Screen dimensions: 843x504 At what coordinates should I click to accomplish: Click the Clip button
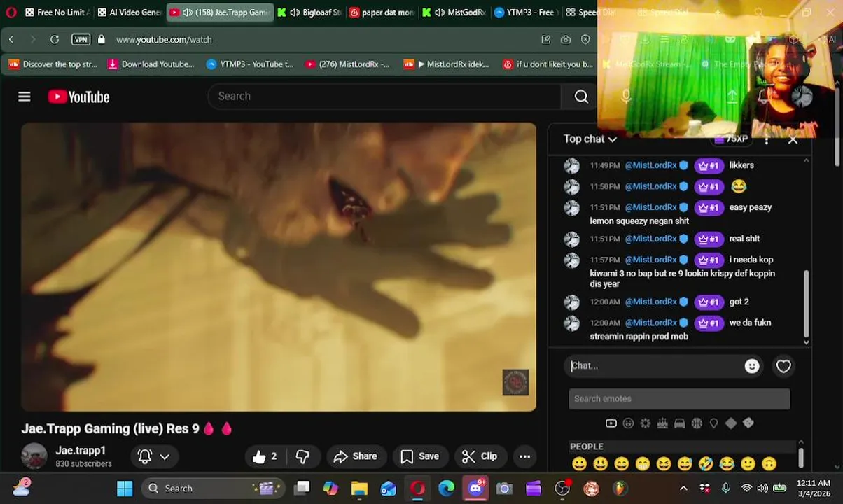(480, 456)
